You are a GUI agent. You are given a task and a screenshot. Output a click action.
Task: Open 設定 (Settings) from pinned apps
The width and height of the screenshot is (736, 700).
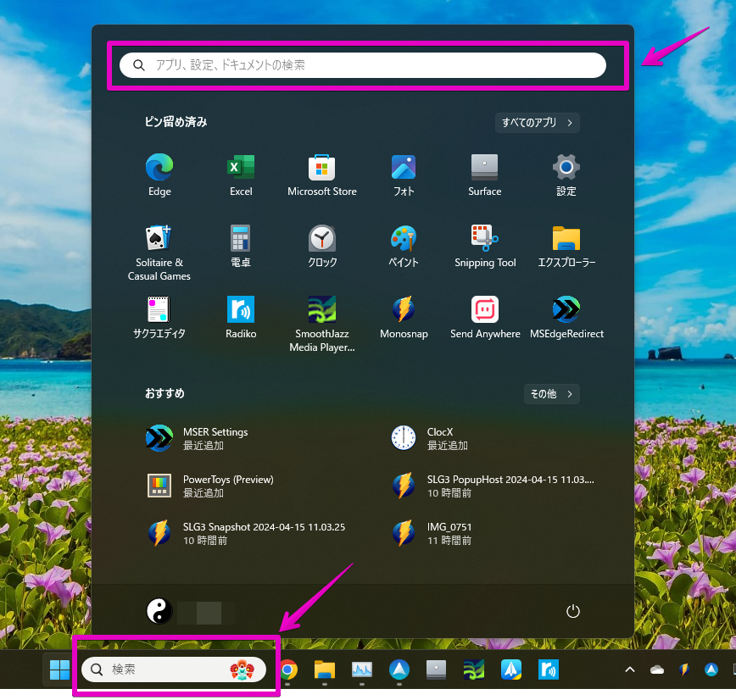tap(566, 175)
